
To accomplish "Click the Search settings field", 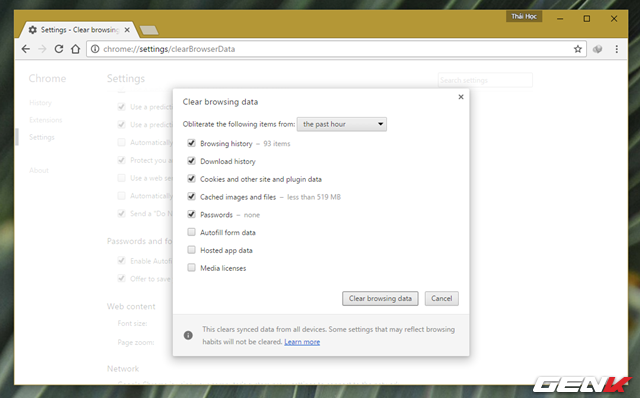I will pyautogui.click(x=485, y=80).
